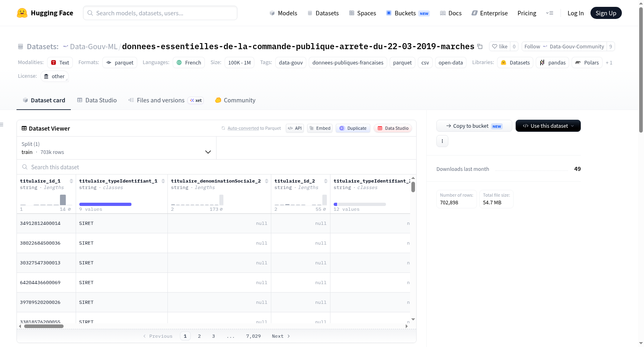
Task: Click the other license tag
Action: tap(54, 76)
